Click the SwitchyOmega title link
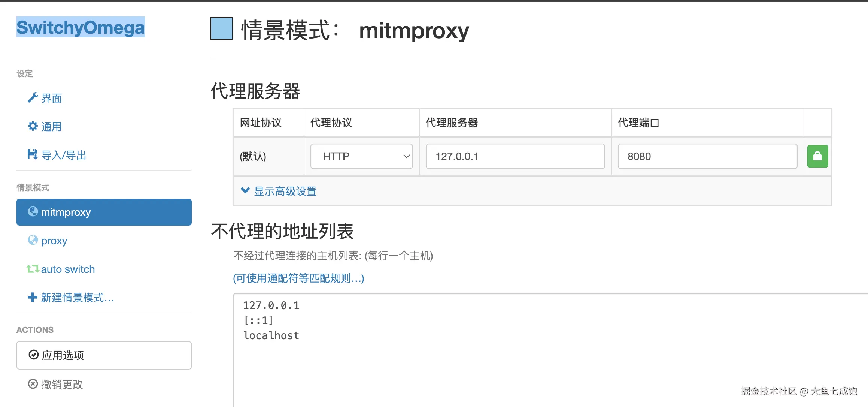868x407 pixels. point(81,27)
